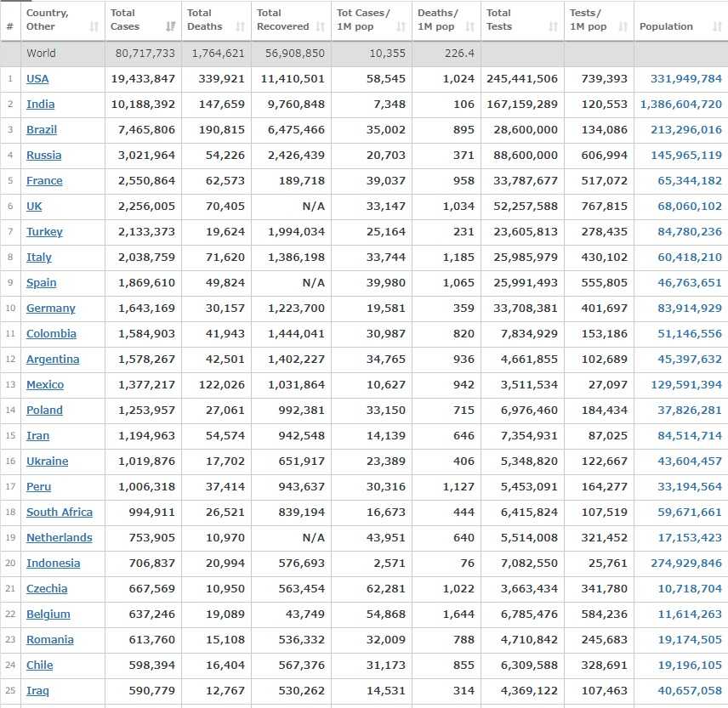Click the Deaths/1M pop sort arrows icon
This screenshot has height=708, width=728.
tap(469, 27)
